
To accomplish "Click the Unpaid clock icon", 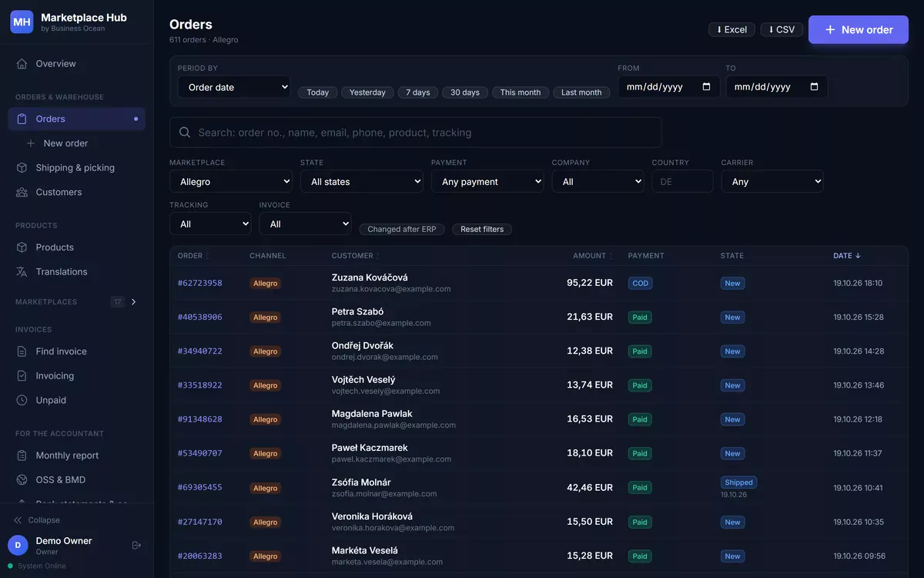I will point(22,401).
